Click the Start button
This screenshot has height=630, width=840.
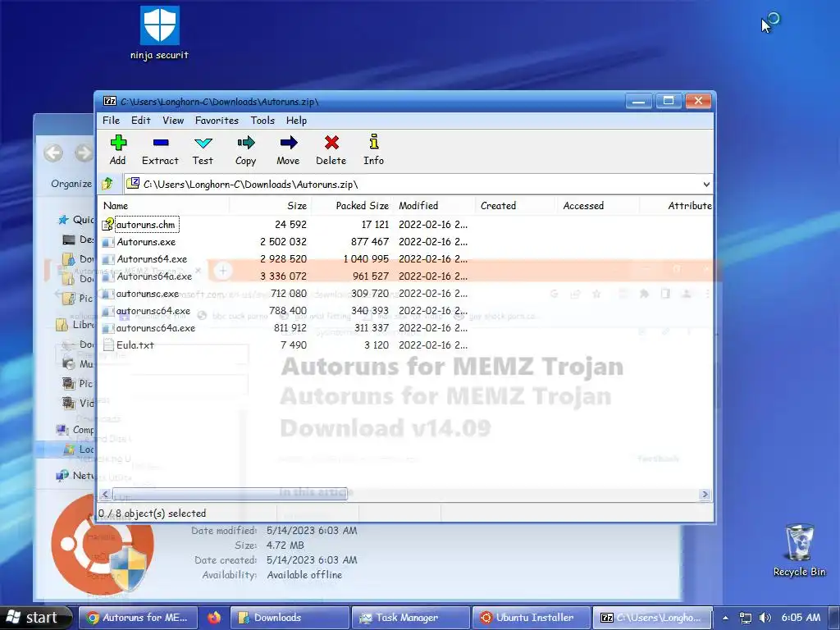[x=34, y=618]
